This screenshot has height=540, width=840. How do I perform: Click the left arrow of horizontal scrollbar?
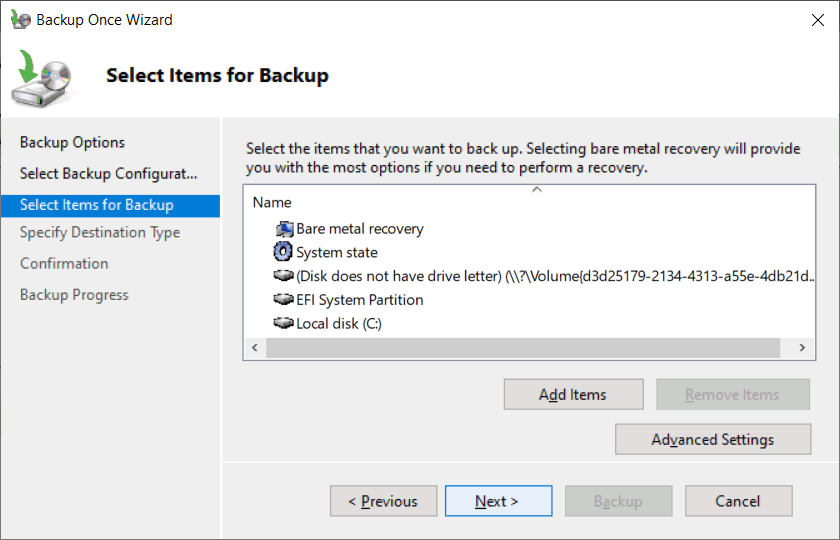(x=255, y=348)
